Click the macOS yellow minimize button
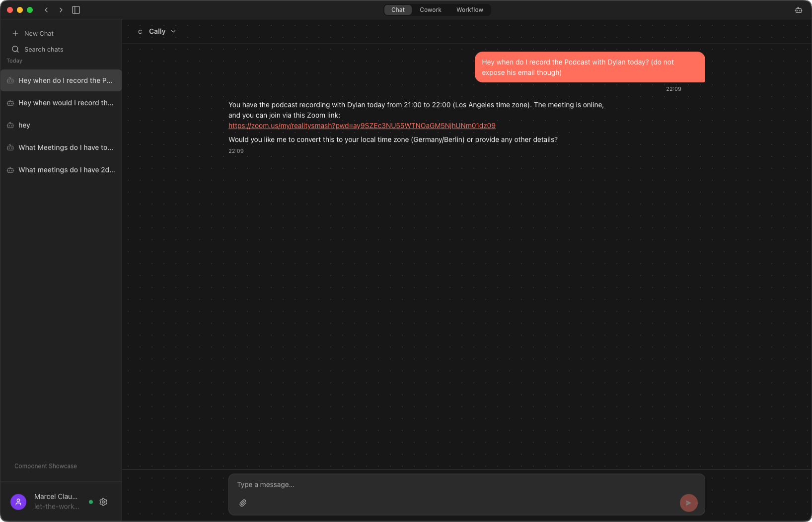The height and width of the screenshot is (522, 812). [x=20, y=10]
